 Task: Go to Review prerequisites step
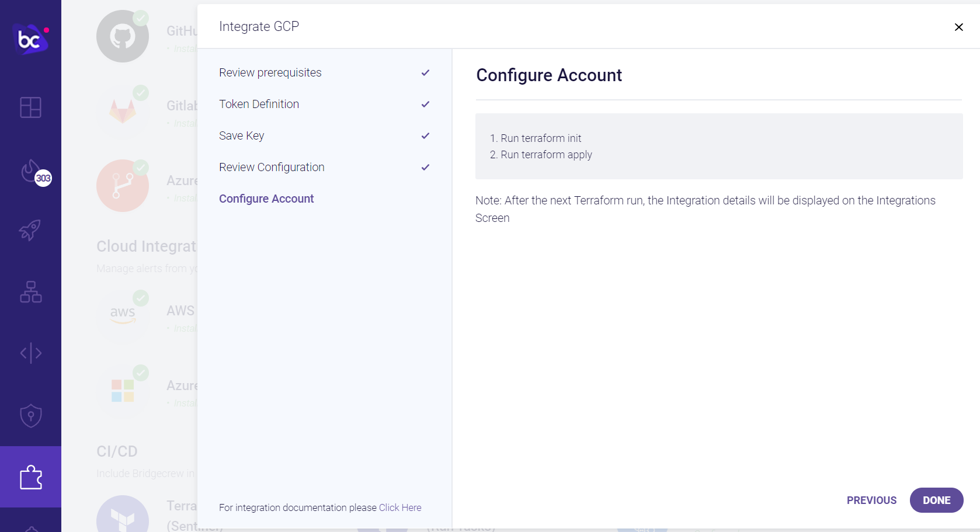[270, 72]
